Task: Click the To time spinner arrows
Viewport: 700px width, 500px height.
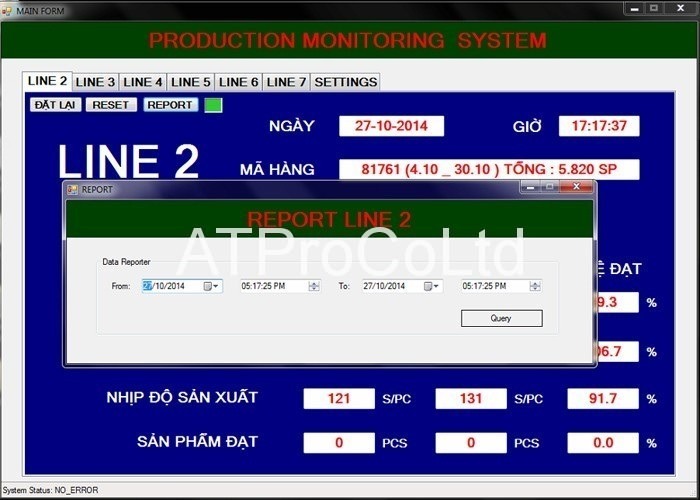Action: coord(535,286)
